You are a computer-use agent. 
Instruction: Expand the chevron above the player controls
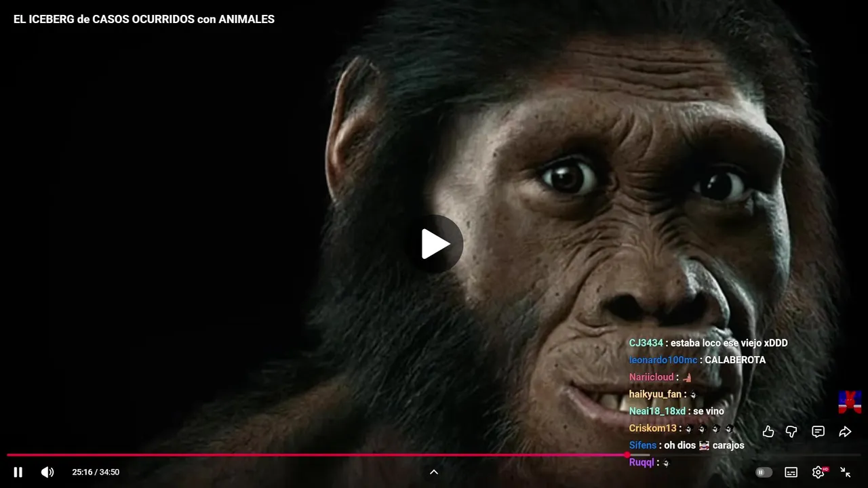point(434,472)
